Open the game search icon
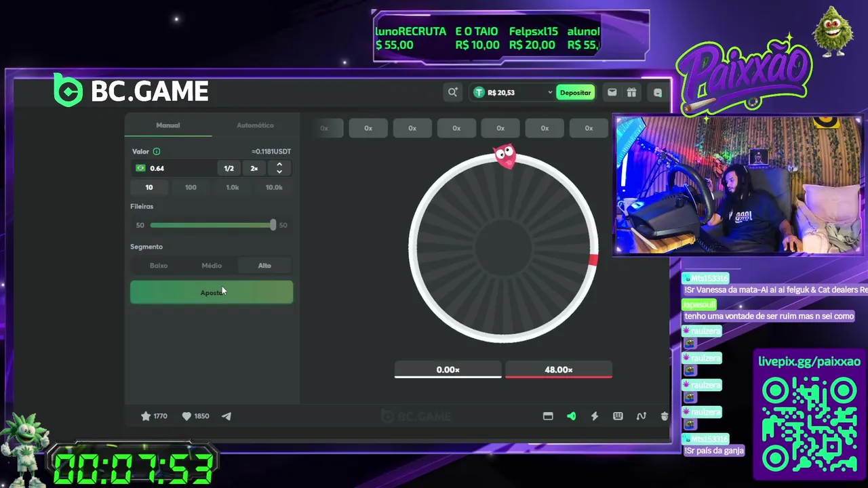This screenshot has width=868, height=488. coord(452,92)
